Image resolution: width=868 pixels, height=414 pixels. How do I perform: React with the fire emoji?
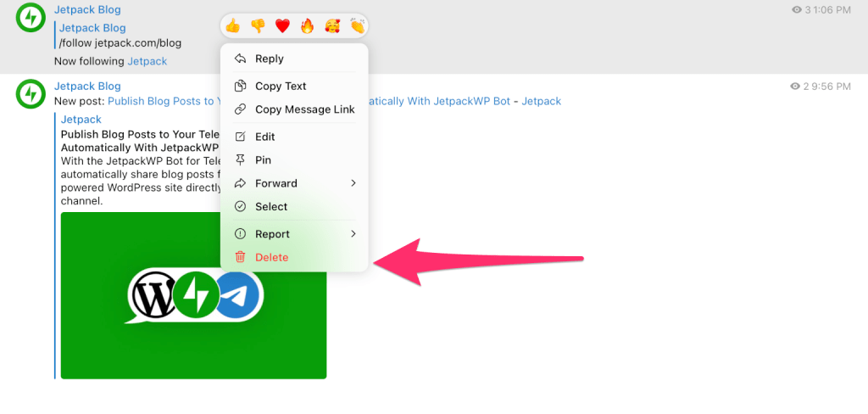[x=307, y=26]
